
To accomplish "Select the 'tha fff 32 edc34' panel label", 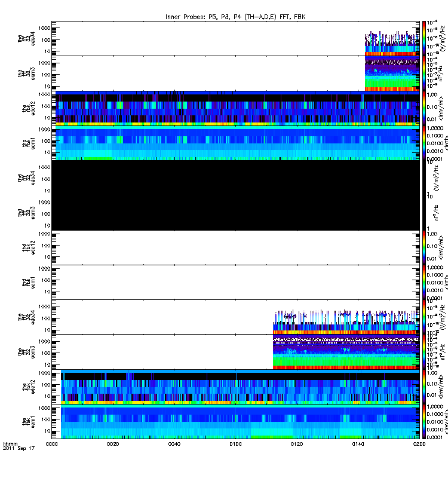I will click(x=26, y=39).
